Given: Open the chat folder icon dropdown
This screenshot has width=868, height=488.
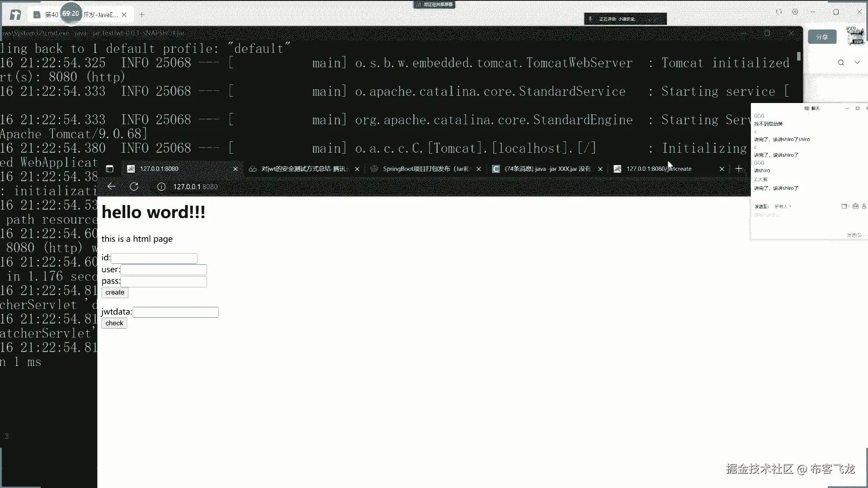Looking at the screenshot, I should click(x=844, y=206).
